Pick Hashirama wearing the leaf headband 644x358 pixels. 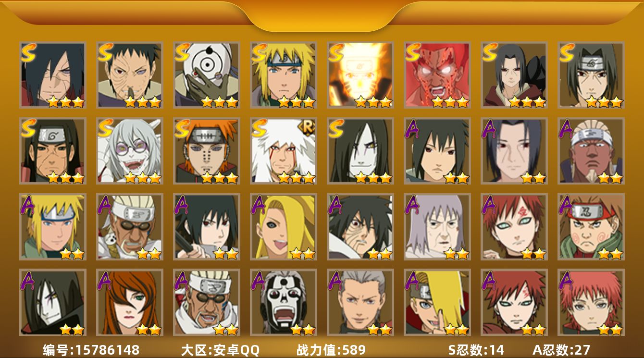[x=53, y=151]
